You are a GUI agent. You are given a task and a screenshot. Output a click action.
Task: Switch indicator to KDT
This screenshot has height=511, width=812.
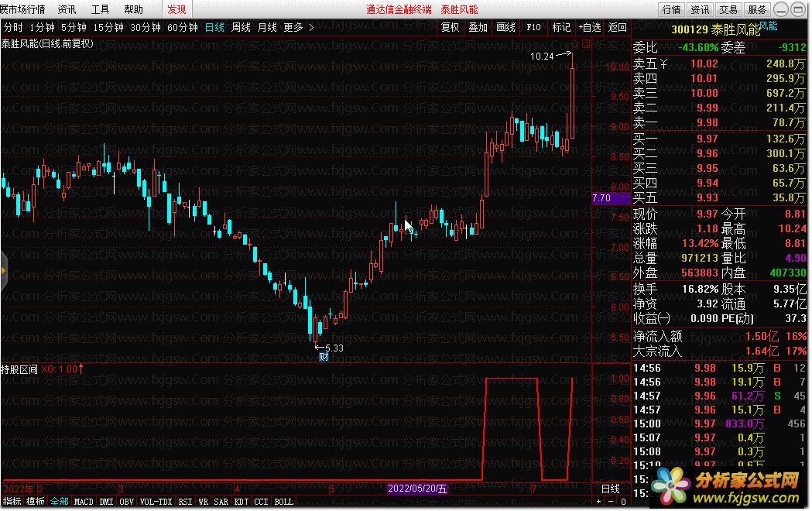coord(241,501)
